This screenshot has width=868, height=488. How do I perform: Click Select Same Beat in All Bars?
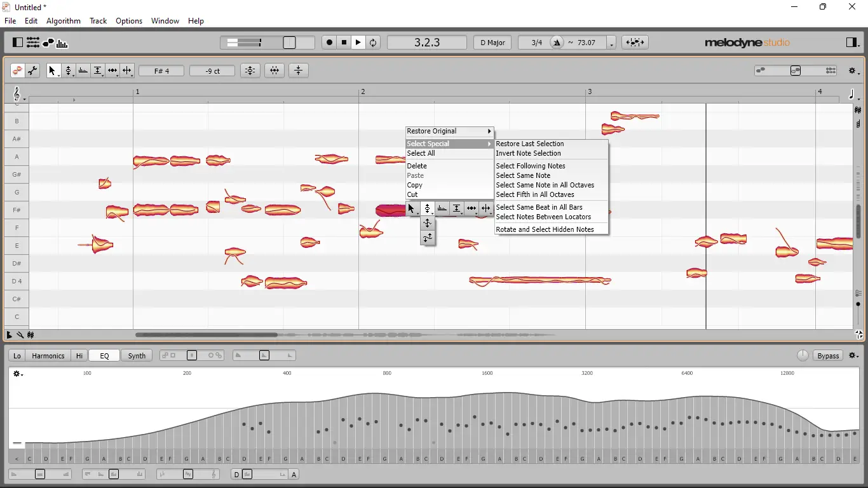click(552, 207)
